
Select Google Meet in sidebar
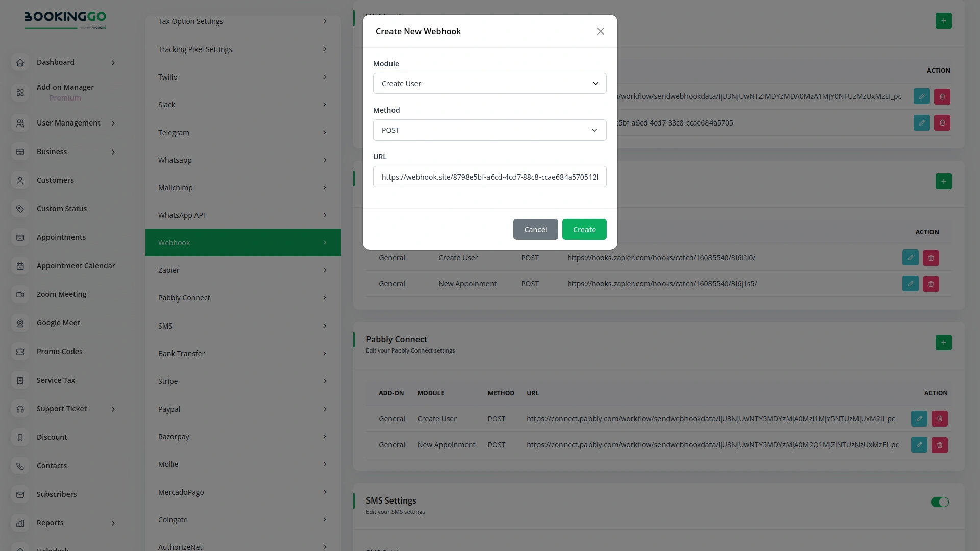pos(58,322)
